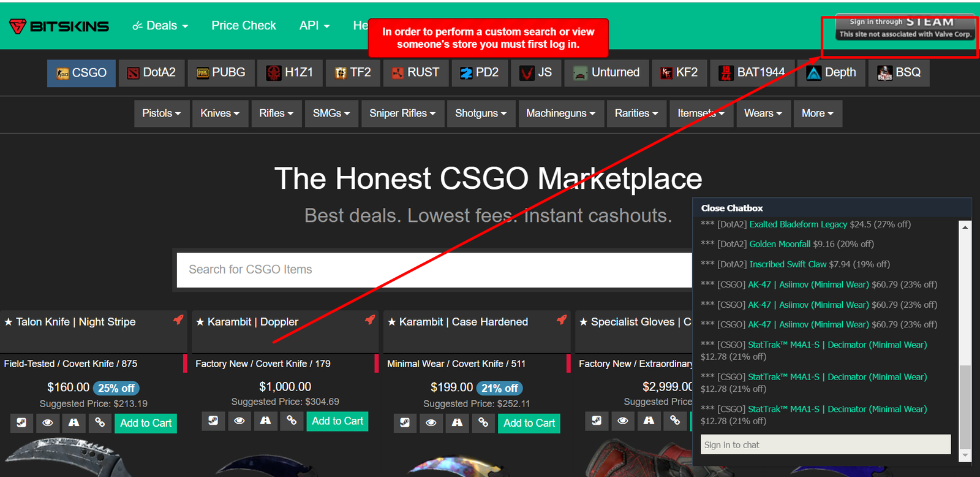Open Inscribed Swift Claw chat link
The image size is (980, 477).
tap(788, 264)
